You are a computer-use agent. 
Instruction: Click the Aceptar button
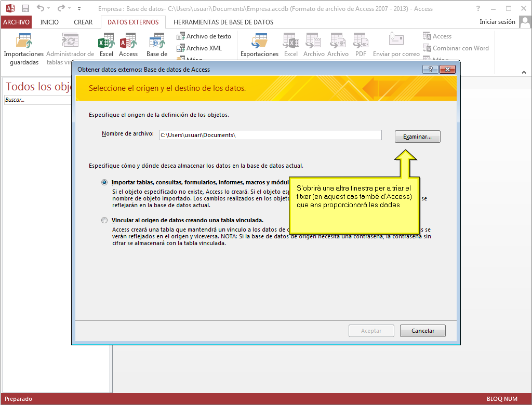pos(371,331)
